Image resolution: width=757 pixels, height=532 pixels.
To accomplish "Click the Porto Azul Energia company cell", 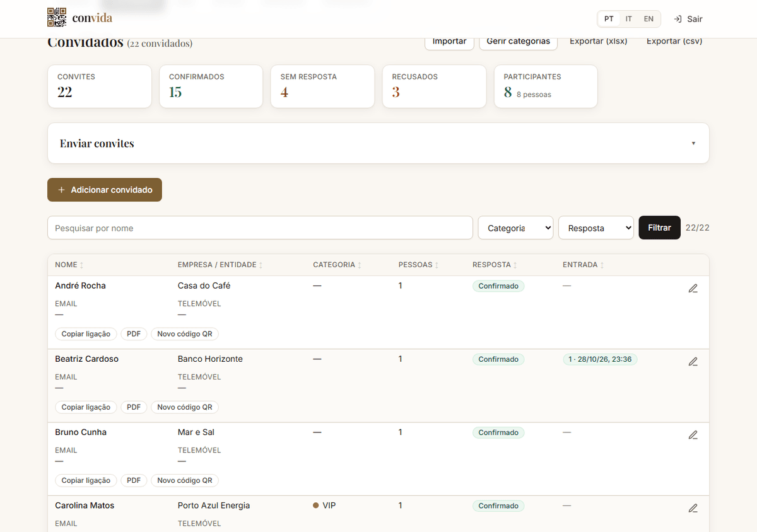I will pyautogui.click(x=214, y=506).
